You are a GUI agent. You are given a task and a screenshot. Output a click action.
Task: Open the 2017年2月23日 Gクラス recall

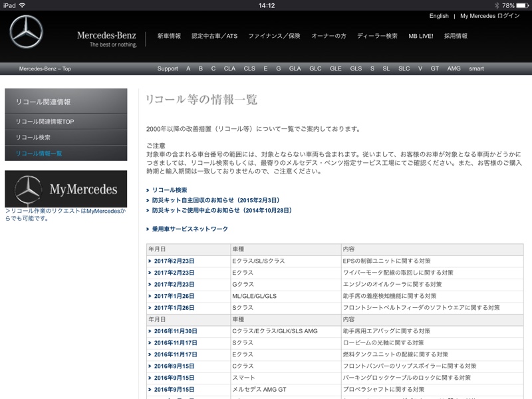(174, 285)
